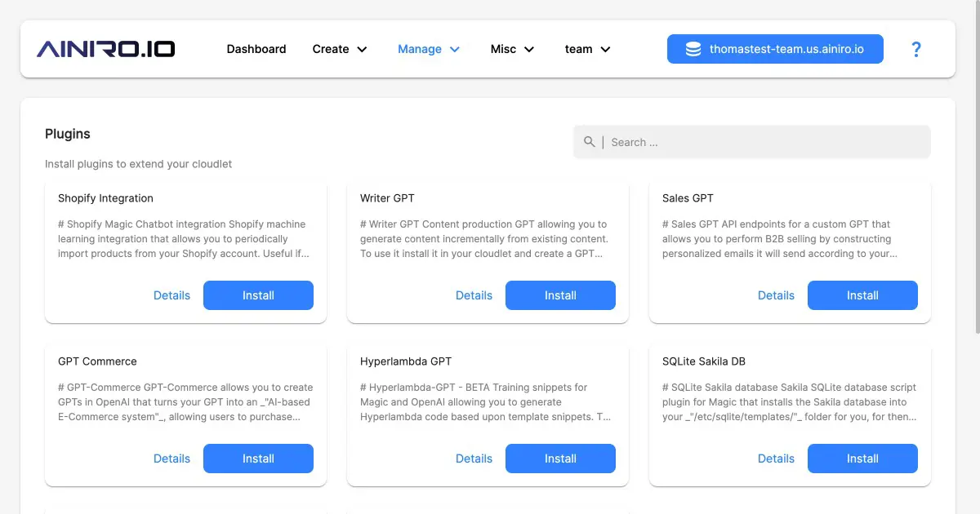This screenshot has width=980, height=514.
Task: Click the AINIRO.IO logo
Action: tap(106, 49)
